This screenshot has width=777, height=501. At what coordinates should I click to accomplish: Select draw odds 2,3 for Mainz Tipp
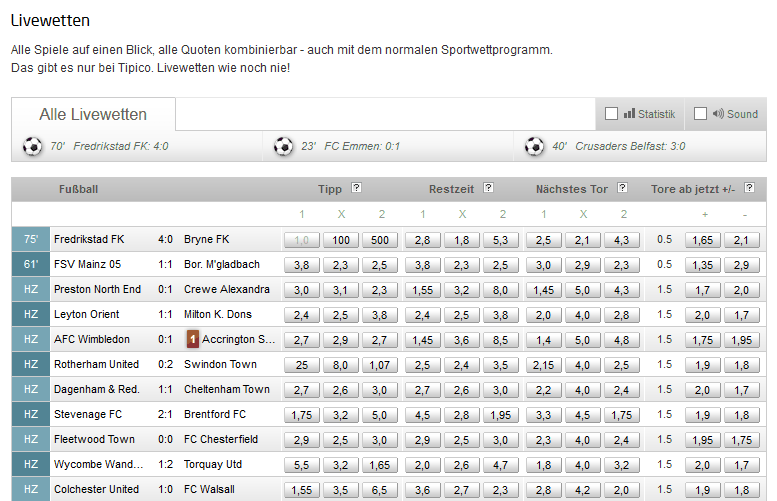click(x=340, y=265)
